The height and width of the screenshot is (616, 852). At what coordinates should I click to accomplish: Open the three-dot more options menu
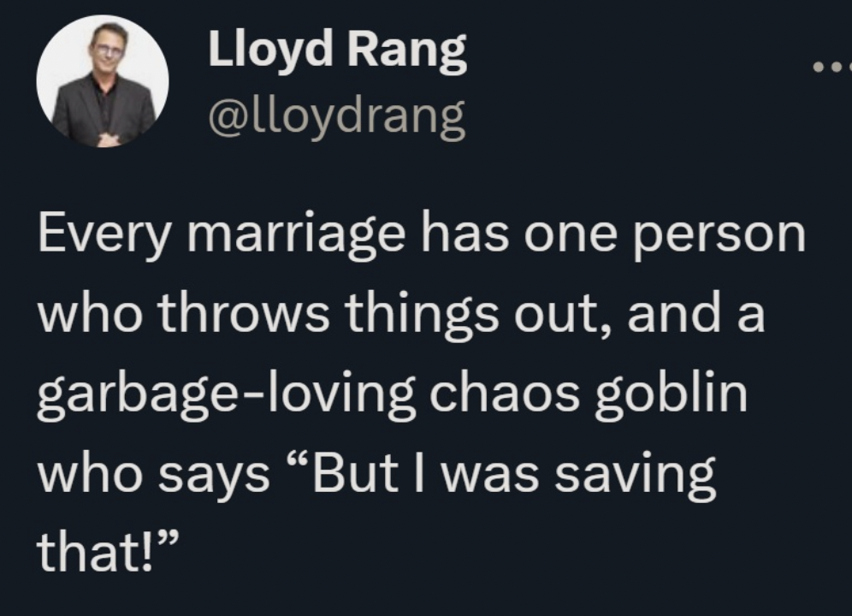pos(832,68)
